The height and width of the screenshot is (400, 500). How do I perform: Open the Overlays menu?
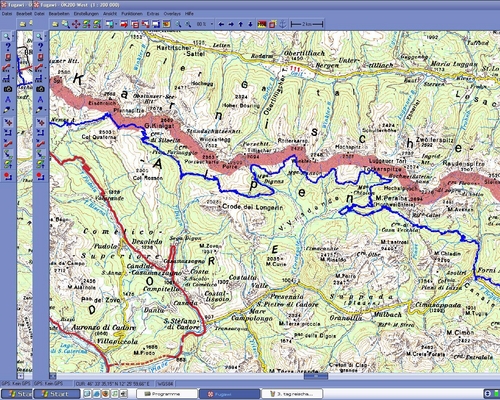click(x=172, y=14)
